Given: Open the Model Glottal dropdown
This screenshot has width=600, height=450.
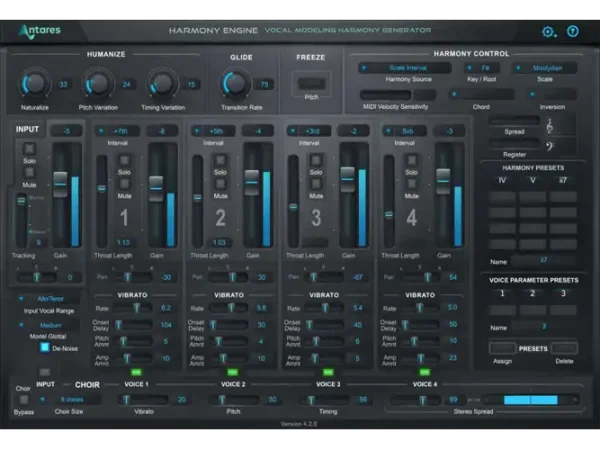Looking at the screenshot, I should (x=49, y=325).
